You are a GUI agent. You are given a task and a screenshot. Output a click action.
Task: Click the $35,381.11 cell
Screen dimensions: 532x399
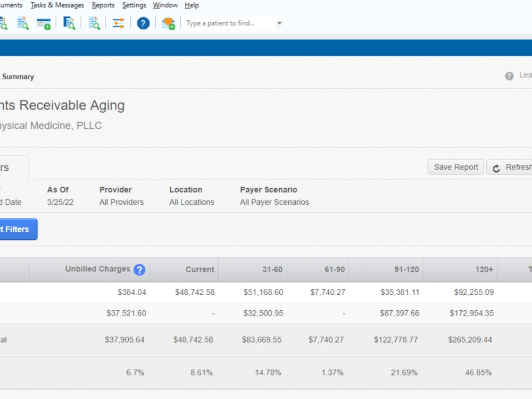[400, 292]
